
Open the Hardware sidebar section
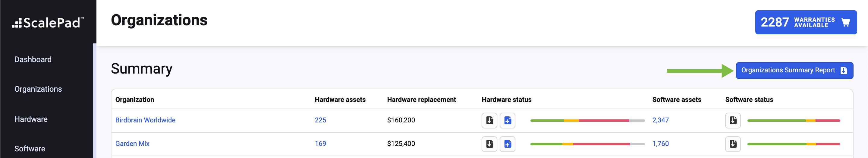click(x=31, y=119)
